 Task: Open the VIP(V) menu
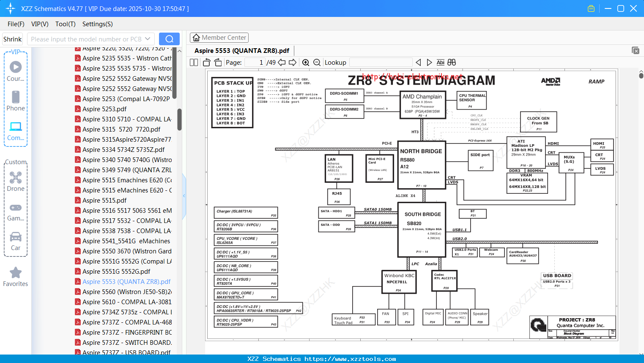[x=40, y=24]
